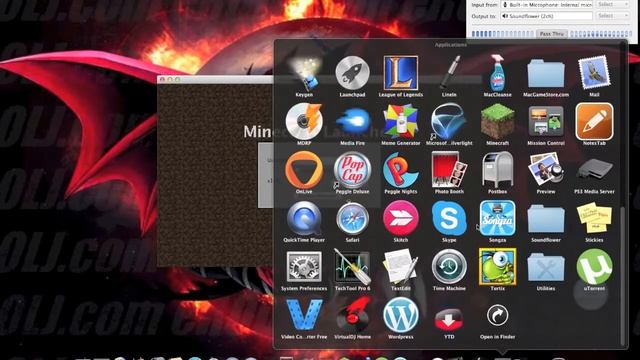Image resolution: width=640 pixels, height=360 pixels.
Task: Open the LineIn app icon
Action: [449, 73]
